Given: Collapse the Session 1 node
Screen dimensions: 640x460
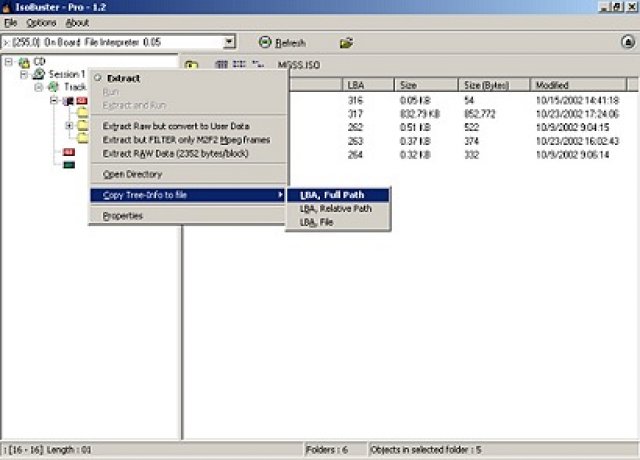Looking at the screenshot, I should (x=24, y=74).
